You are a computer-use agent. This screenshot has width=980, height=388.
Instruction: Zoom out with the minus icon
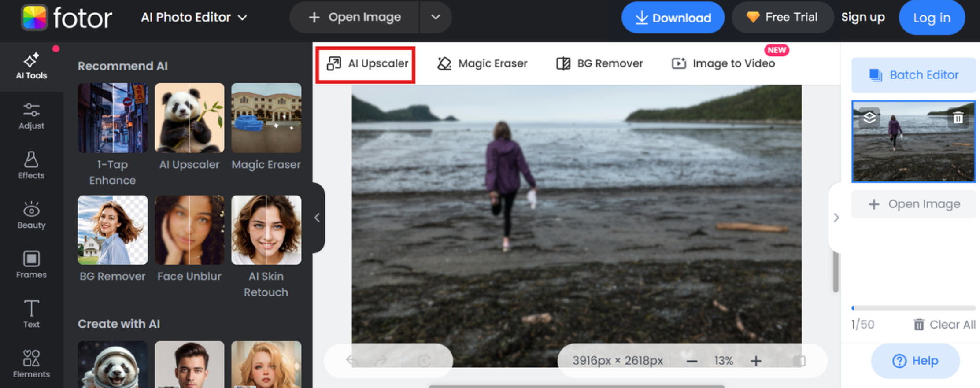point(692,361)
